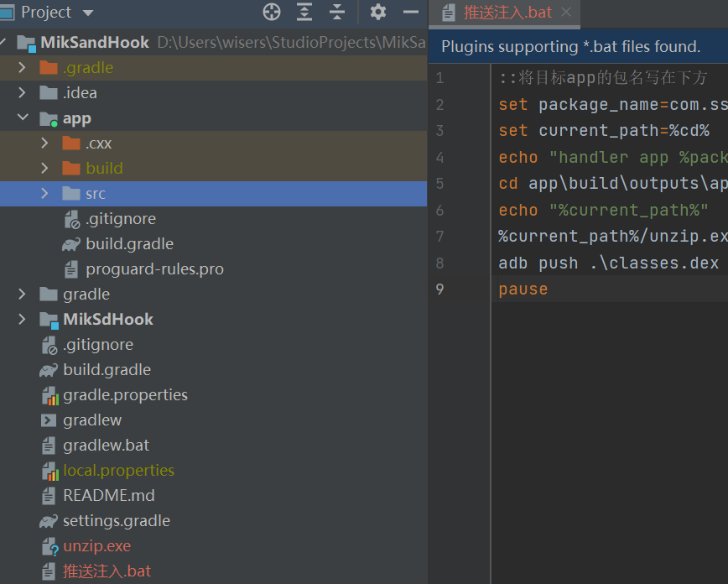Image resolution: width=728 pixels, height=584 pixels.
Task: Click the Expand All toolbar icon
Action: 304,12
